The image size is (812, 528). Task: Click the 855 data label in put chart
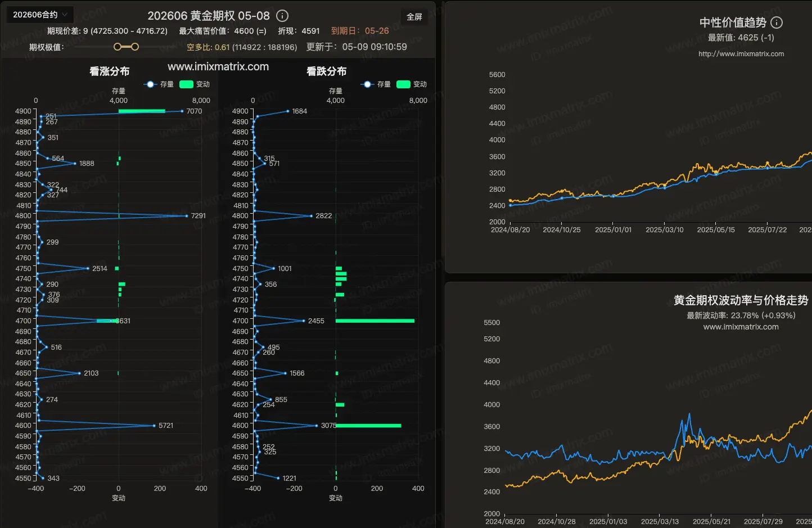point(281,400)
